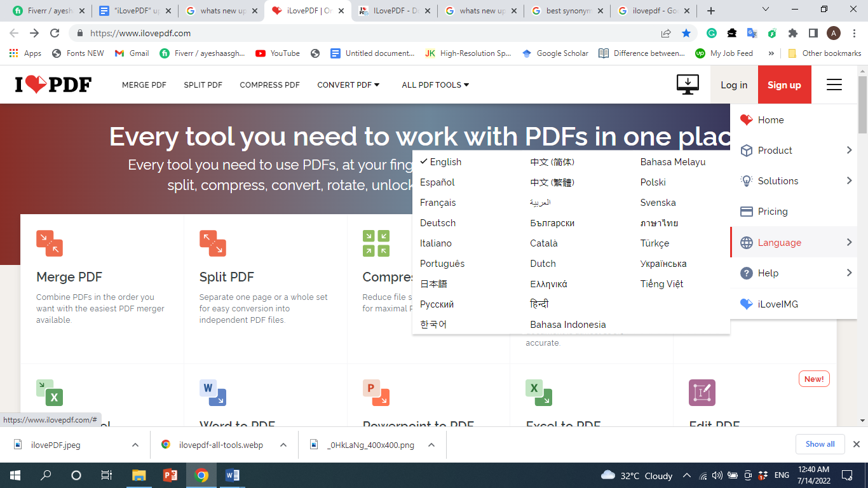
Task: Expand the Solutions submenu arrow
Action: tap(849, 180)
